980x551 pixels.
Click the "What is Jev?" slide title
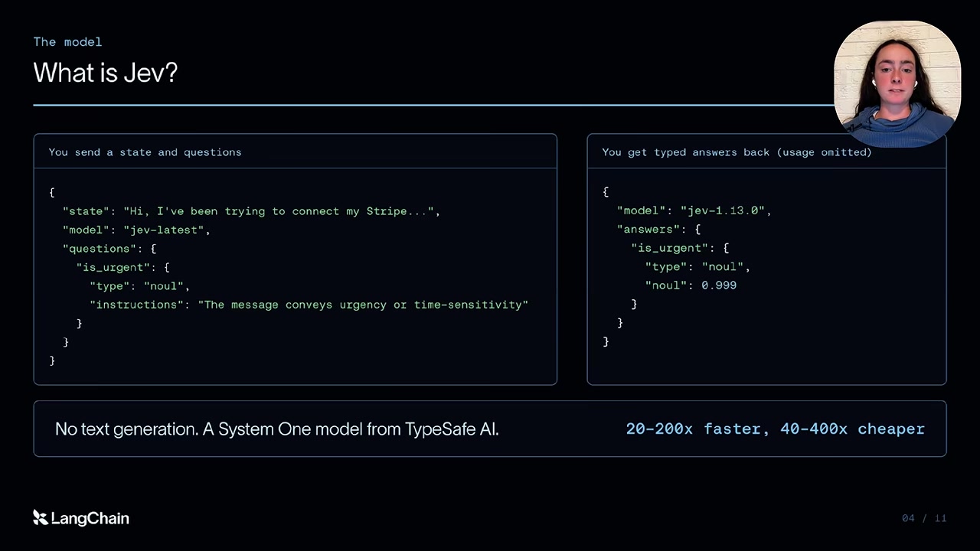(106, 73)
